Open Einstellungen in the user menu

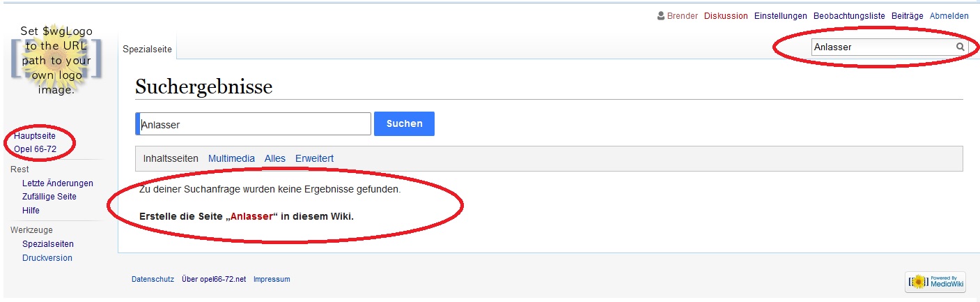(x=781, y=16)
